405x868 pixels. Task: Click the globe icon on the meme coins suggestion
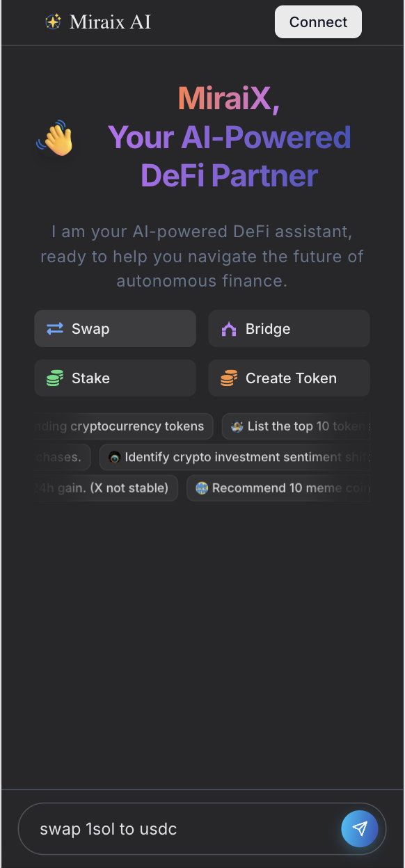click(200, 488)
